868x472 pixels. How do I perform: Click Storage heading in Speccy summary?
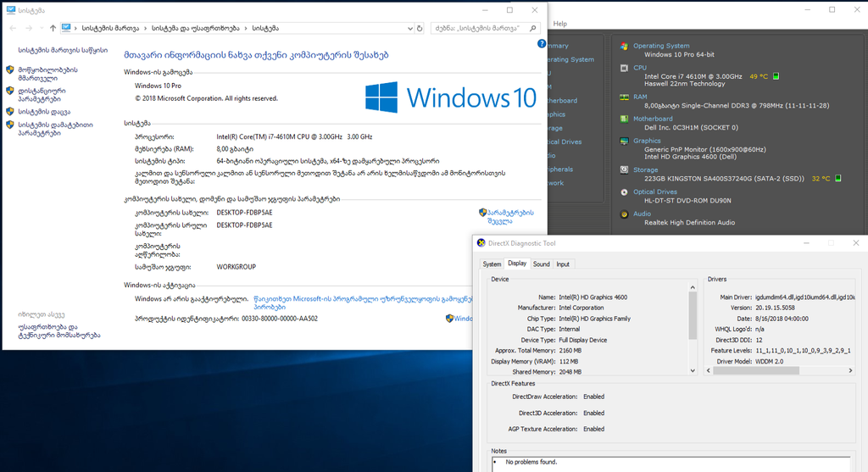[645, 169]
